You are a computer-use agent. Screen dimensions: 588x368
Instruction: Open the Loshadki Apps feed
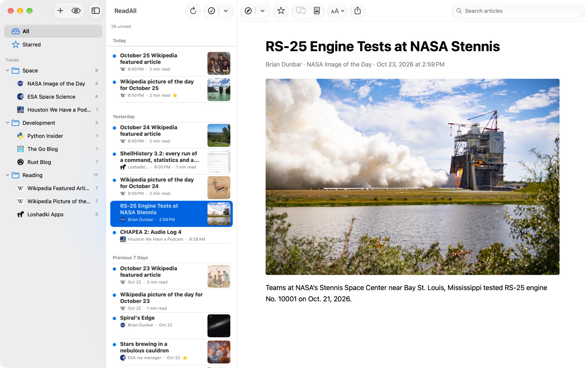53,214
